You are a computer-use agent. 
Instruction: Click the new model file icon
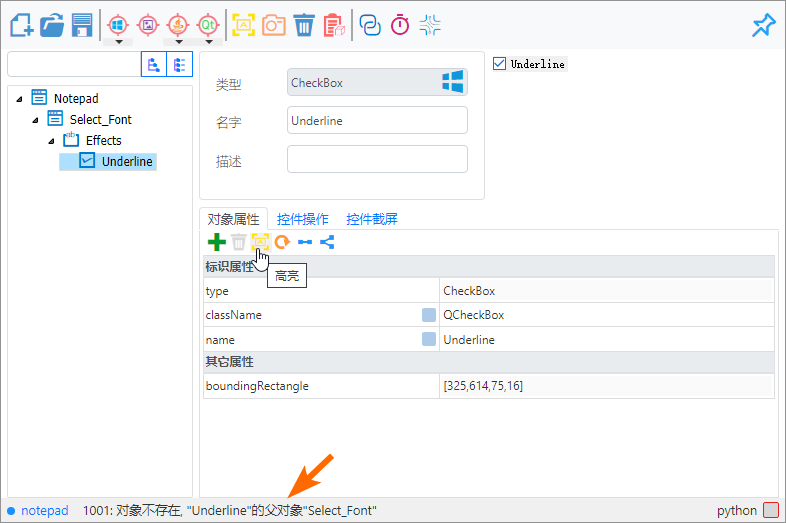point(20,24)
